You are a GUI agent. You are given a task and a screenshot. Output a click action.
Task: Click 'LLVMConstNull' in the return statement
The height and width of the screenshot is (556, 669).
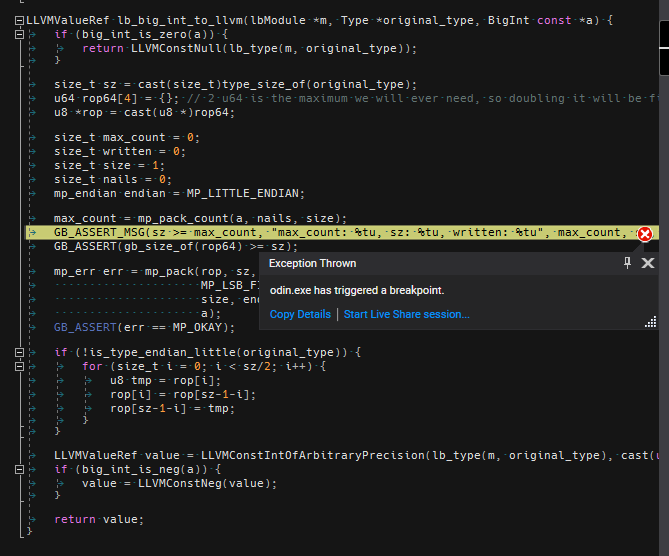[x=176, y=49]
